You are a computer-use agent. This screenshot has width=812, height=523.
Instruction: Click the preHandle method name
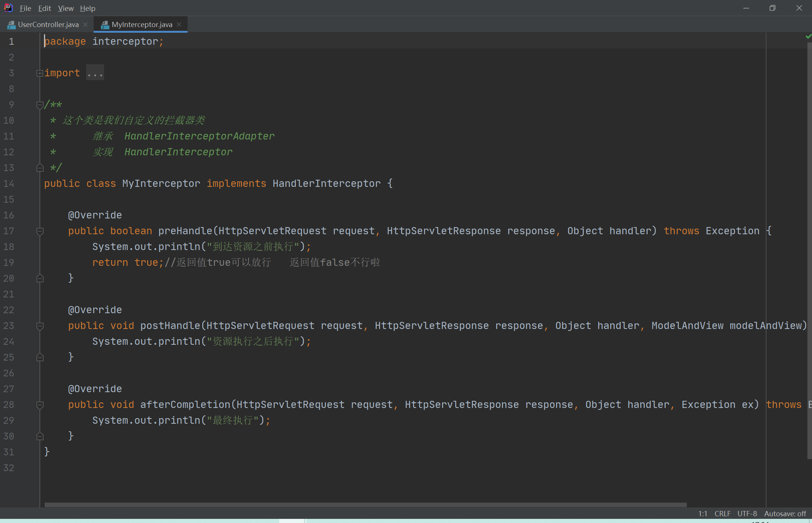[185, 231]
